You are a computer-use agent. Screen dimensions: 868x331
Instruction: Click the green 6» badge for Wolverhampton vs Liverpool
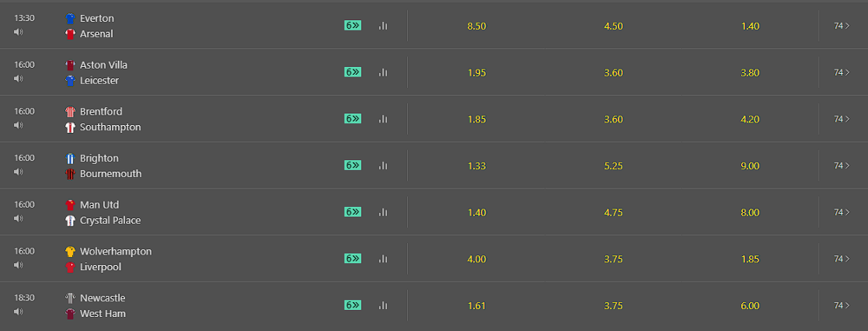coord(352,258)
